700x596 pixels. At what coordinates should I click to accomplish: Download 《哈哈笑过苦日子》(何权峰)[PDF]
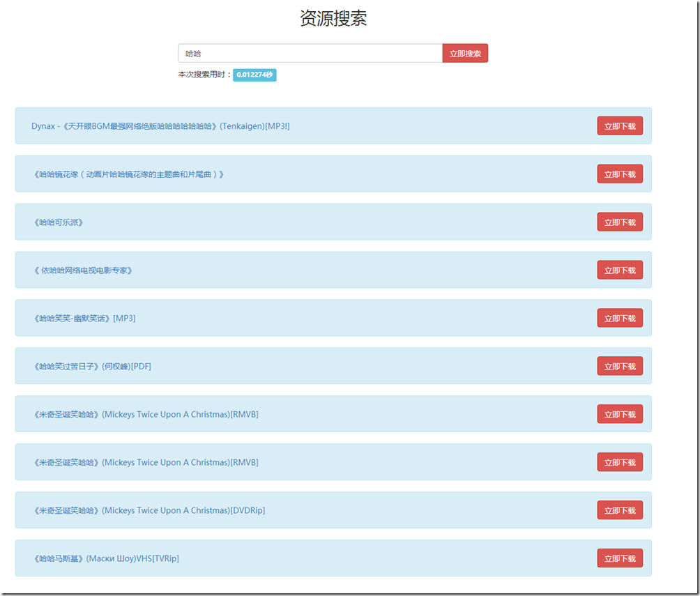620,366
